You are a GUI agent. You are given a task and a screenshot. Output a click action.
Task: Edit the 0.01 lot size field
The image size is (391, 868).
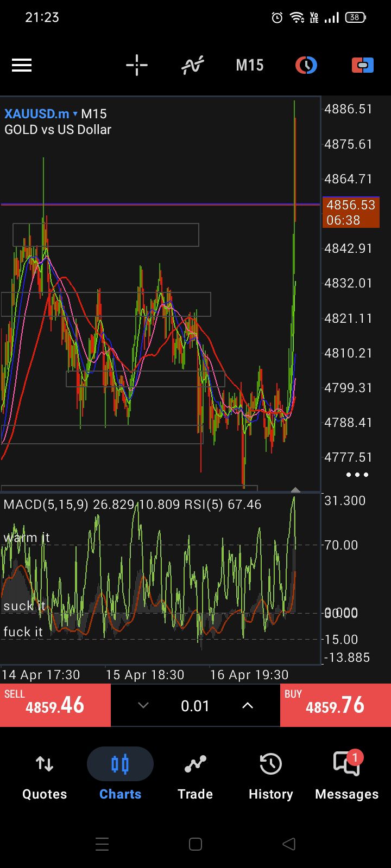pos(195,706)
